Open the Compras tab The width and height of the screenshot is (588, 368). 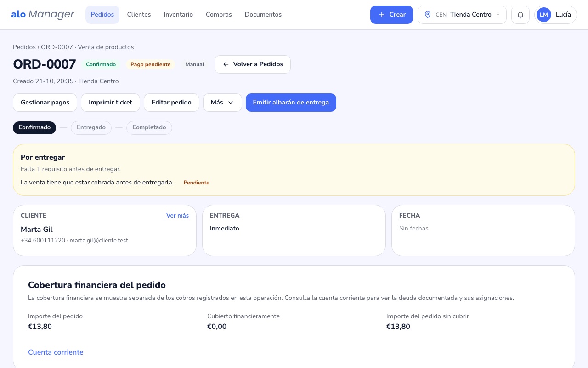219,15
